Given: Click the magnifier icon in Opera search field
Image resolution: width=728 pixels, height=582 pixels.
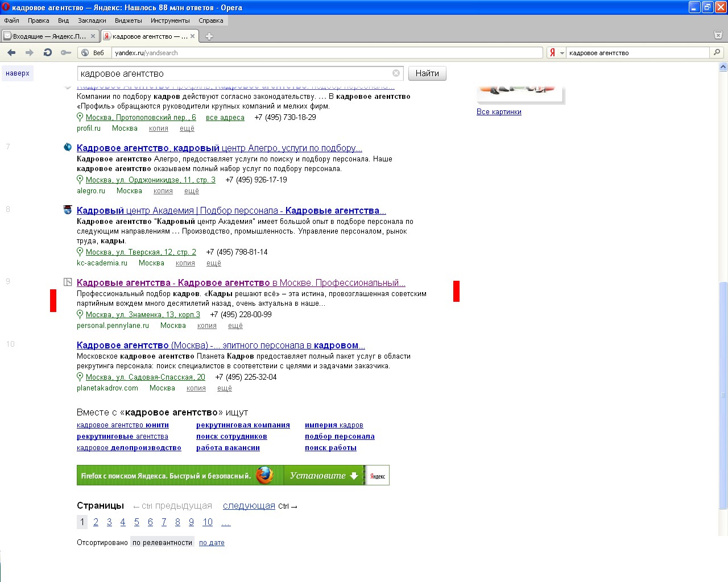Looking at the screenshot, I should pyautogui.click(x=717, y=52).
